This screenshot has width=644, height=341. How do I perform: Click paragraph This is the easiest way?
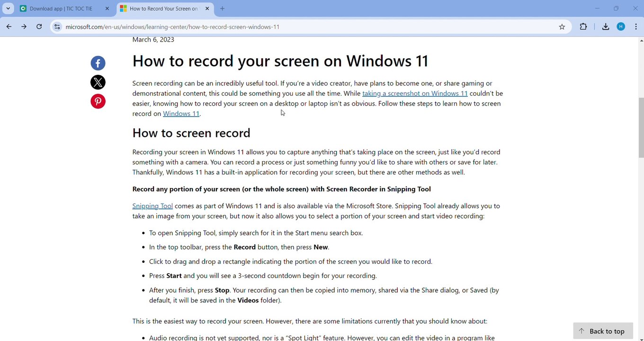click(x=310, y=322)
